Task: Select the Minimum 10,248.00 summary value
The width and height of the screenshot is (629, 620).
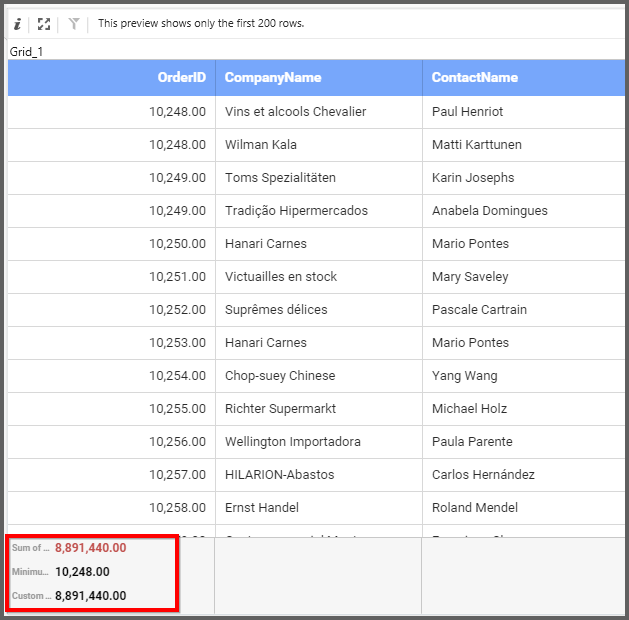Action: click(x=82, y=572)
